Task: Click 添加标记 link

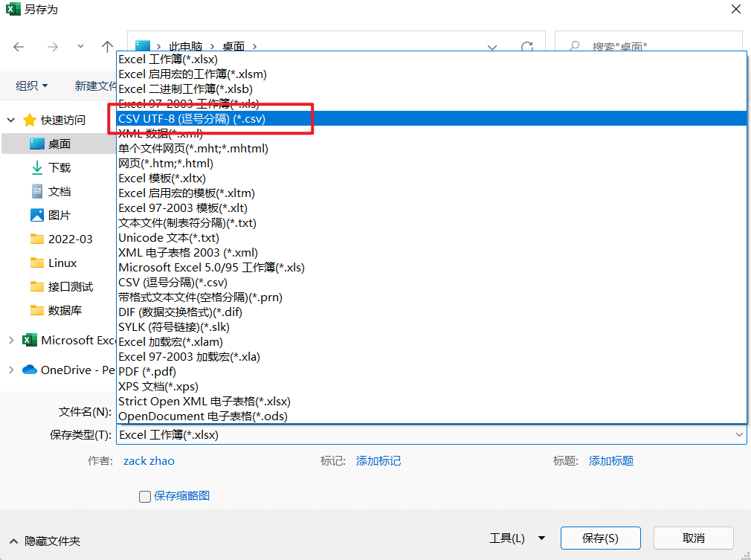Action: coord(378,461)
